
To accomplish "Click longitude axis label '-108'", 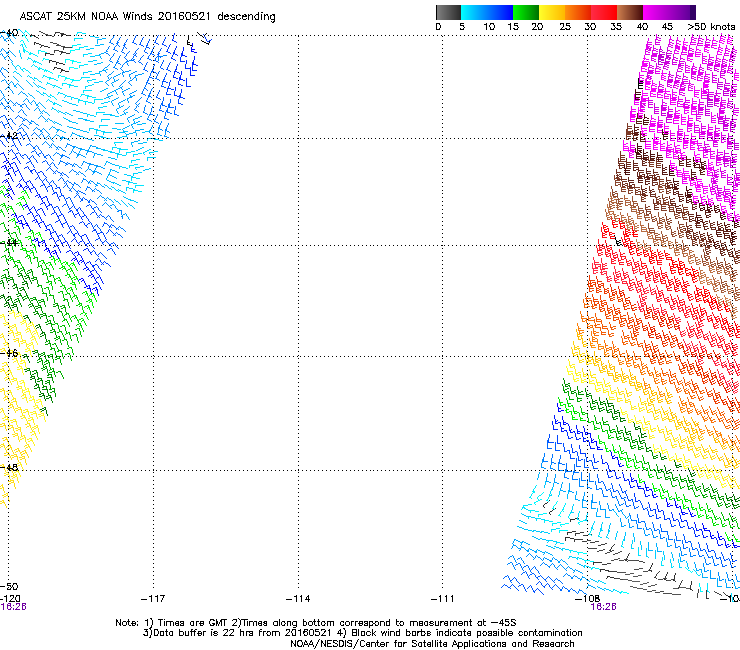I will click(x=587, y=599).
